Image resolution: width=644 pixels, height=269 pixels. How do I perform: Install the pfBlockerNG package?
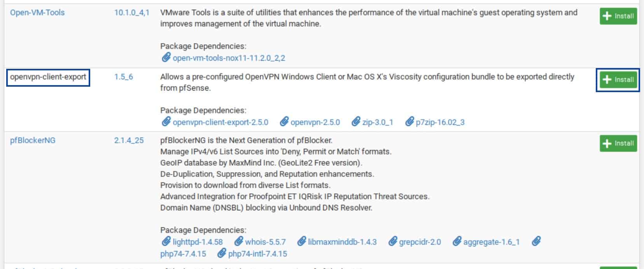[618, 143]
